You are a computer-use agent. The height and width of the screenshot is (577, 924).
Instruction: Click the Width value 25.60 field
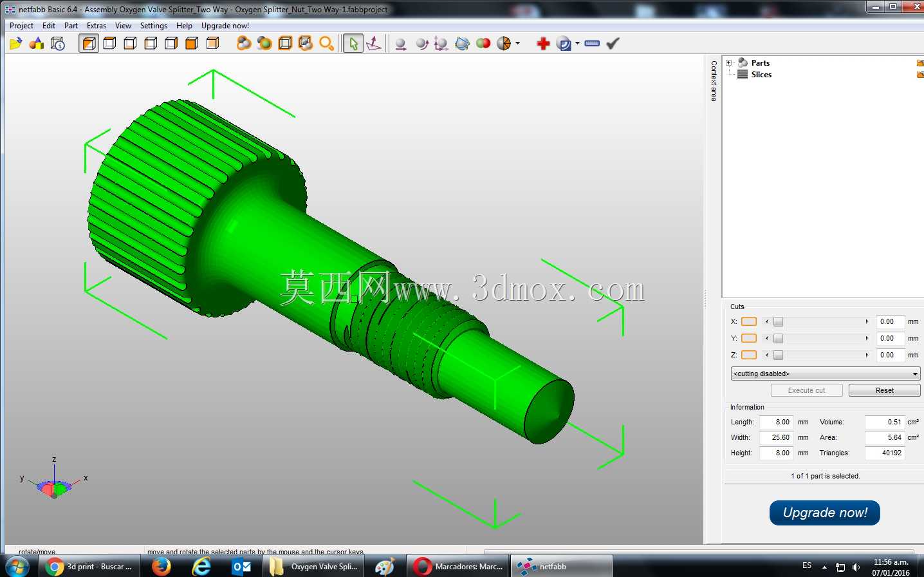pyautogui.click(x=776, y=437)
